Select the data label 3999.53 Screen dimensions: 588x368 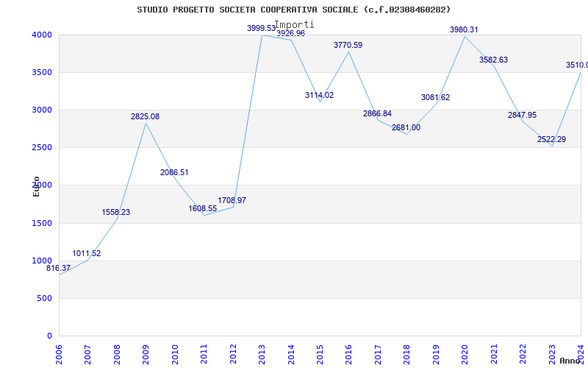point(261,28)
